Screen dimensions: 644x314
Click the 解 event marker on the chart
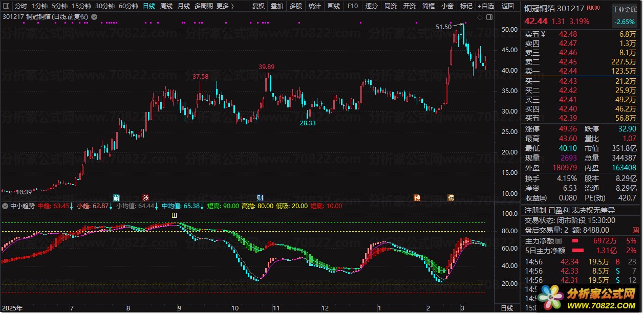117,197
